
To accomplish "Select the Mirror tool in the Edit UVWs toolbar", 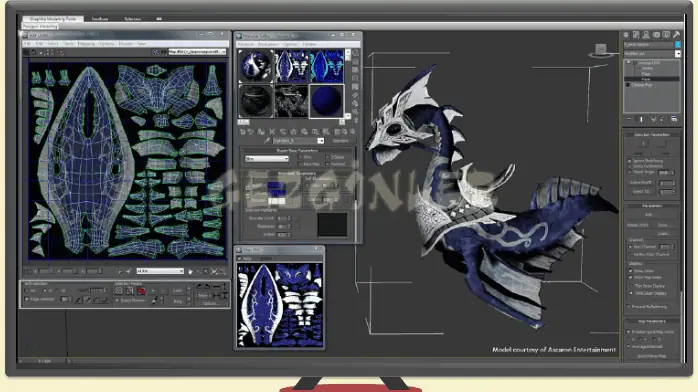I will (61, 53).
